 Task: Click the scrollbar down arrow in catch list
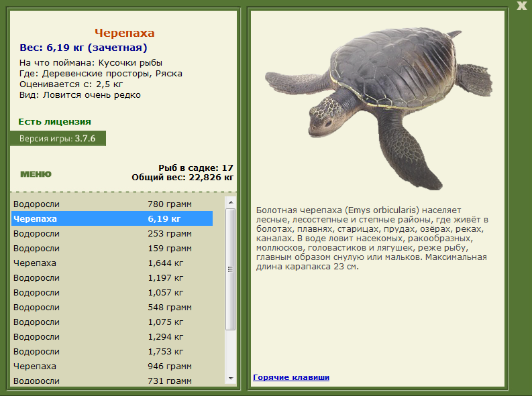[231, 379]
